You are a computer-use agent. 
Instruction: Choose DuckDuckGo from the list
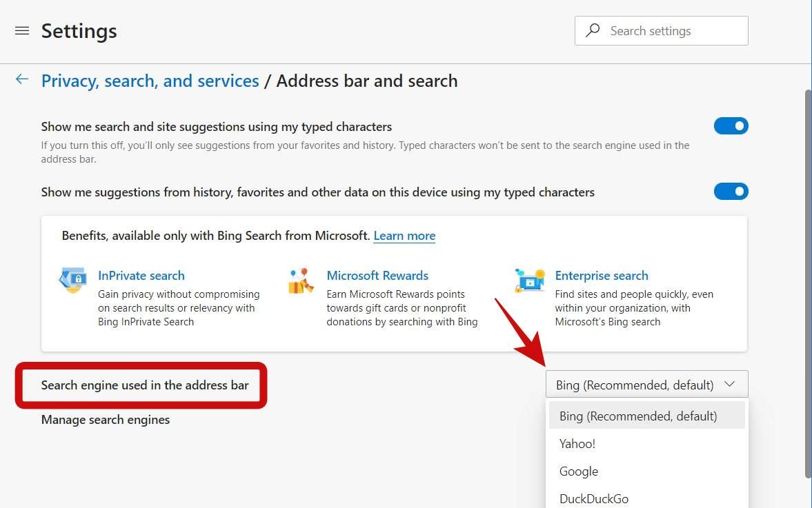(x=647, y=498)
